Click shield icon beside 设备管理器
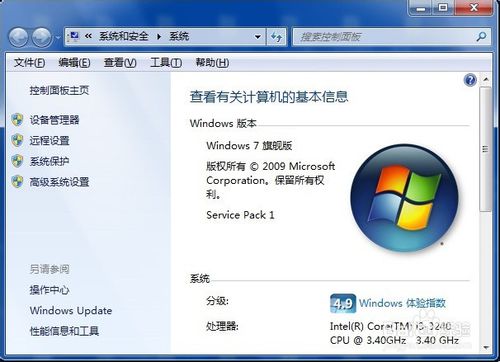This screenshot has height=362, width=500. (x=17, y=120)
